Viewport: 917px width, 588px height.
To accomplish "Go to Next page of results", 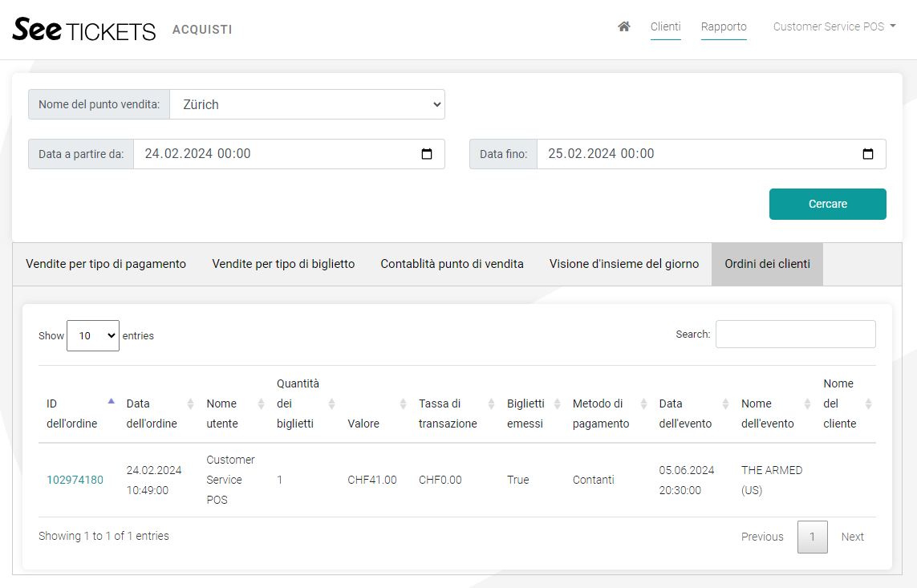I will (x=852, y=537).
